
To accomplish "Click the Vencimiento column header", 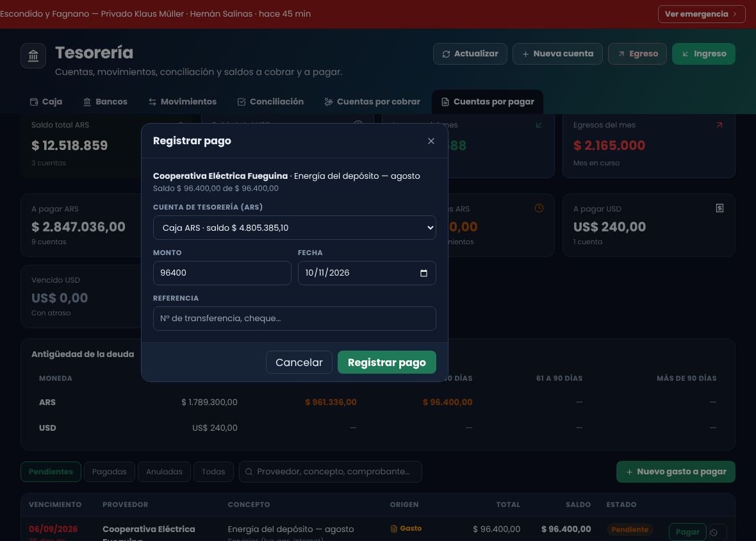I will 55,504.
